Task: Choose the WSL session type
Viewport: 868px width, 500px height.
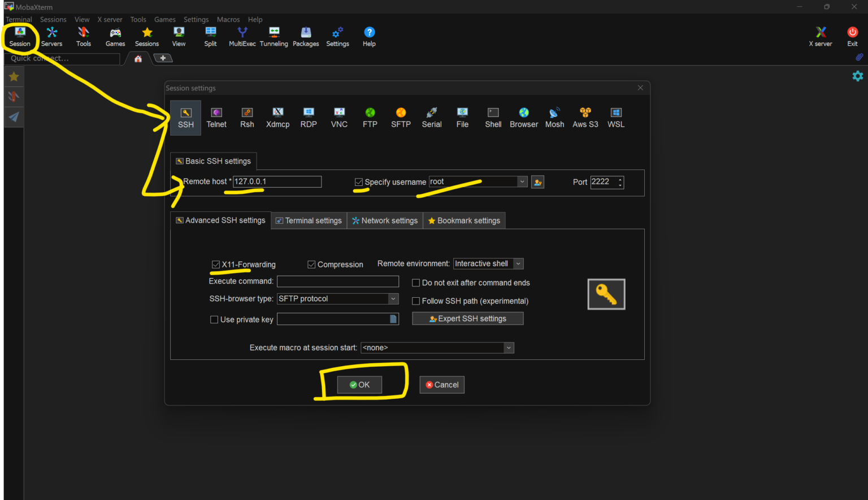Action: click(x=615, y=118)
